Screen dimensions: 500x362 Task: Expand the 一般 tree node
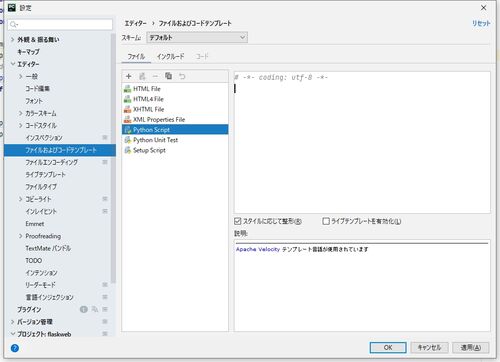[x=21, y=76]
